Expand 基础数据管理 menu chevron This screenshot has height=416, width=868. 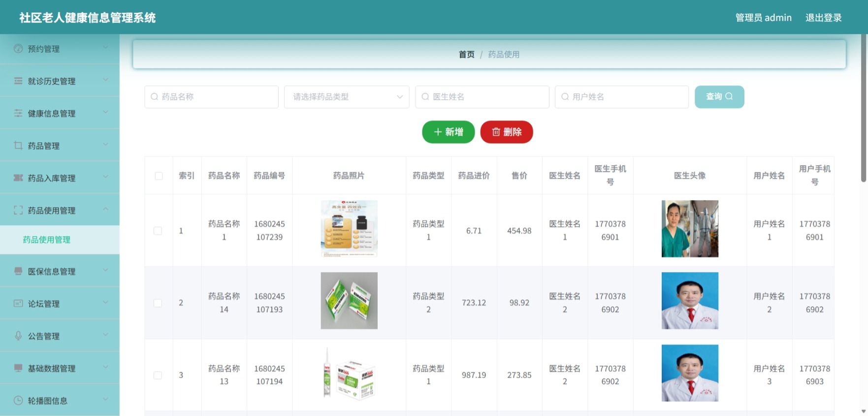(105, 367)
